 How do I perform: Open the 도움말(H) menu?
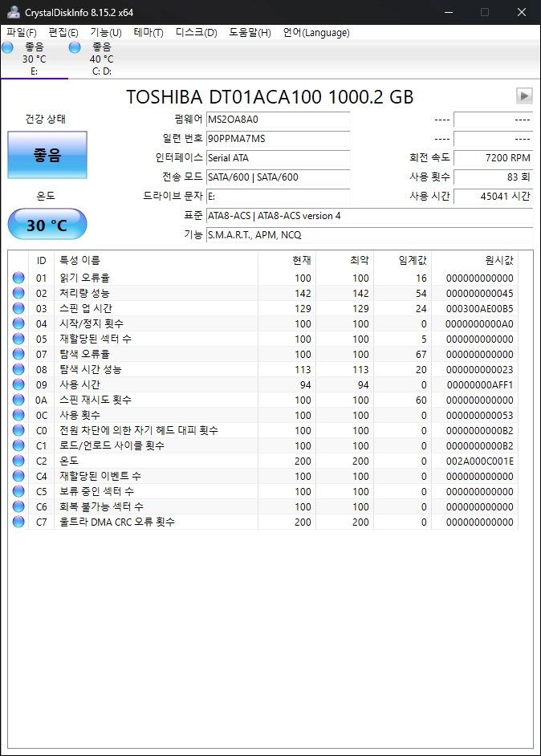(250, 32)
